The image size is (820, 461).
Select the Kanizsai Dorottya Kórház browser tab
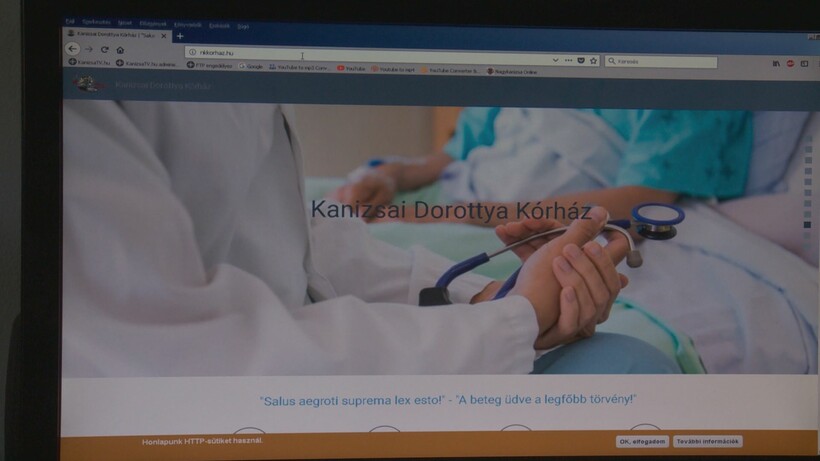pyautogui.click(x=117, y=34)
